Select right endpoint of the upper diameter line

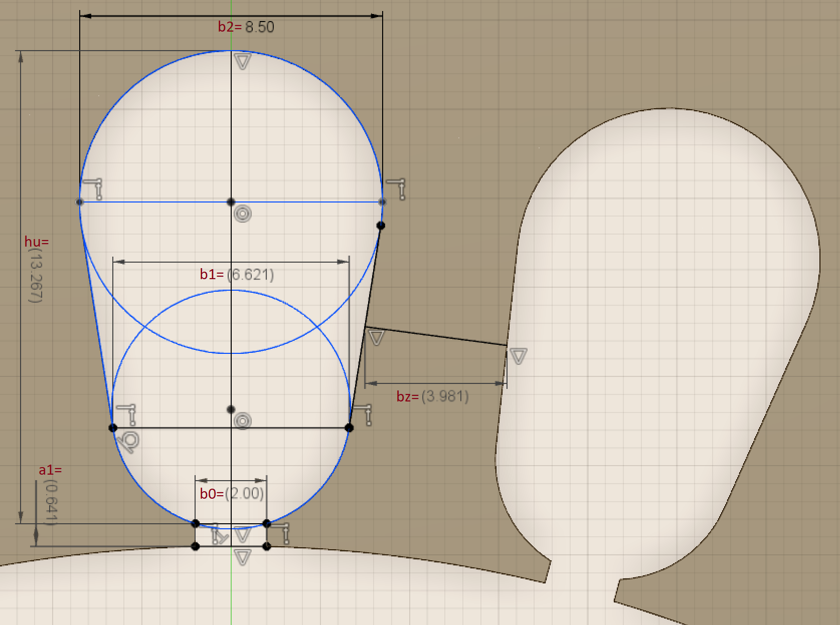(382, 202)
